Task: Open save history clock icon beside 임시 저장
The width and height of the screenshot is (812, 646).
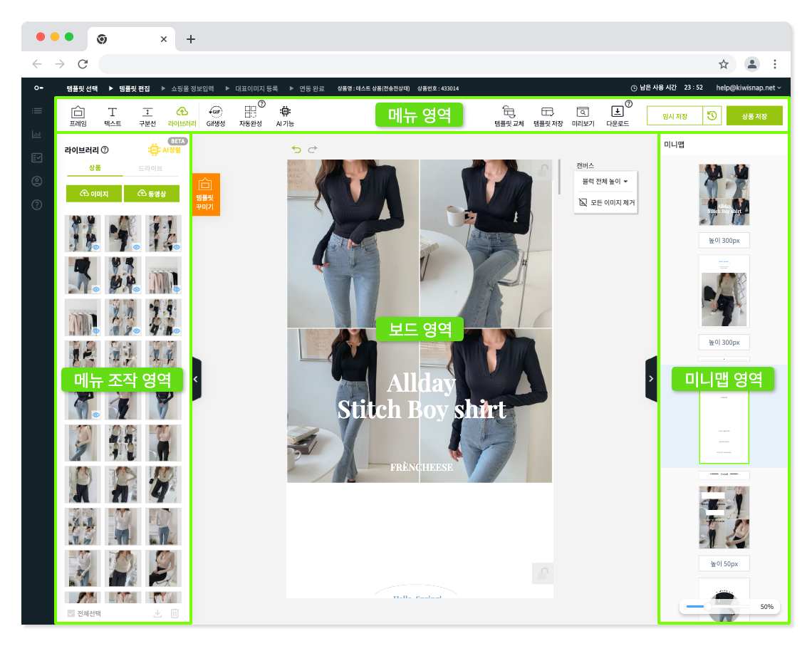Action: 712,115
